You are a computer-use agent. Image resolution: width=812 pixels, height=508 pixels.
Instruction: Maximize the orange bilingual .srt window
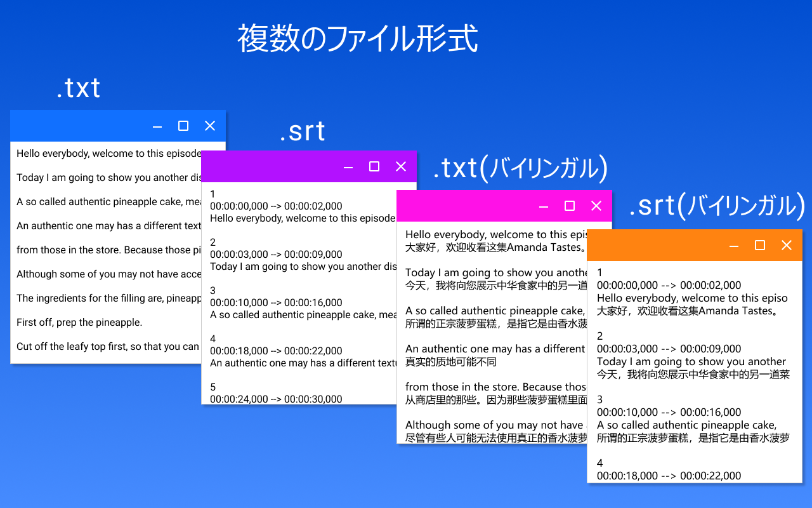click(760, 245)
